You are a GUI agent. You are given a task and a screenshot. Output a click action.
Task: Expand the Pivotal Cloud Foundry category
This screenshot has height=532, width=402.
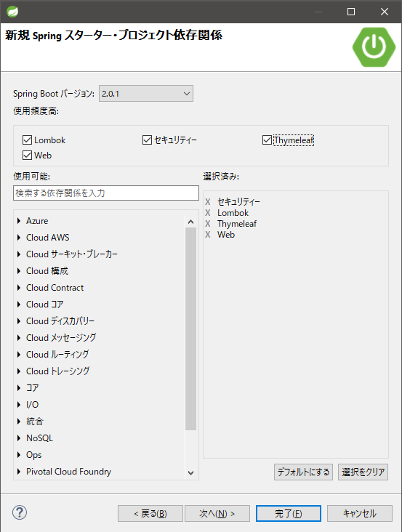19,472
